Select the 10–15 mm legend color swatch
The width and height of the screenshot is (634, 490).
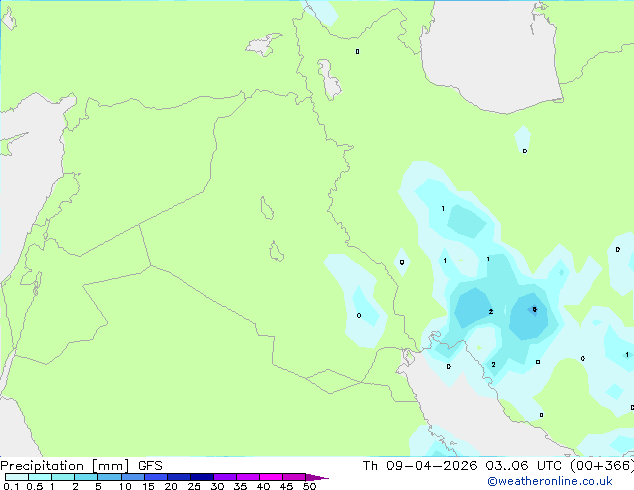click(133, 477)
